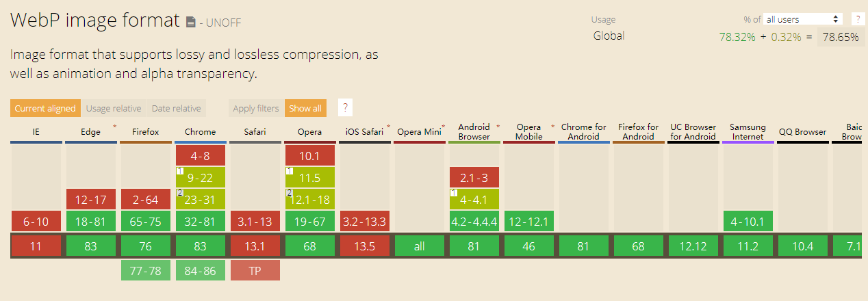Open the all users dropdown
Screen dimensions: 868x301
tap(803, 19)
